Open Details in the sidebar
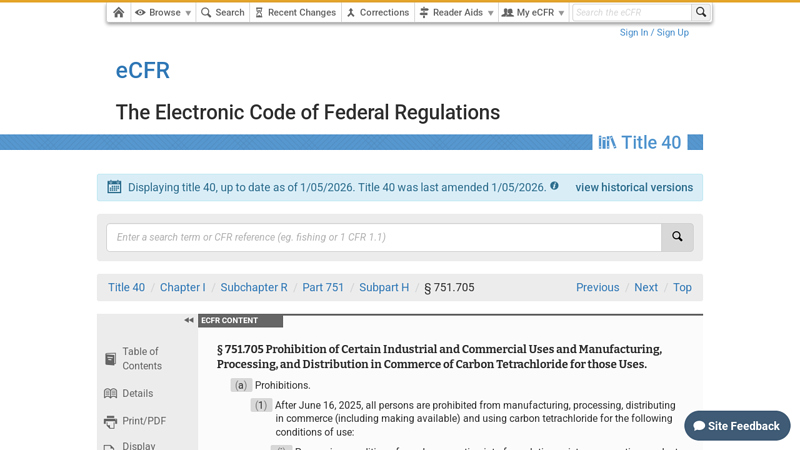The width and height of the screenshot is (800, 450). pyautogui.click(x=138, y=393)
